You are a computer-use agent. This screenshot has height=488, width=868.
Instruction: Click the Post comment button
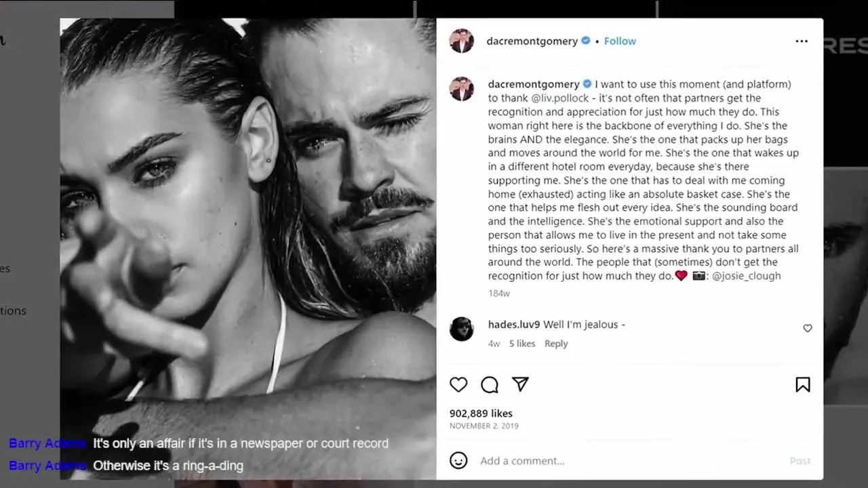(x=800, y=461)
